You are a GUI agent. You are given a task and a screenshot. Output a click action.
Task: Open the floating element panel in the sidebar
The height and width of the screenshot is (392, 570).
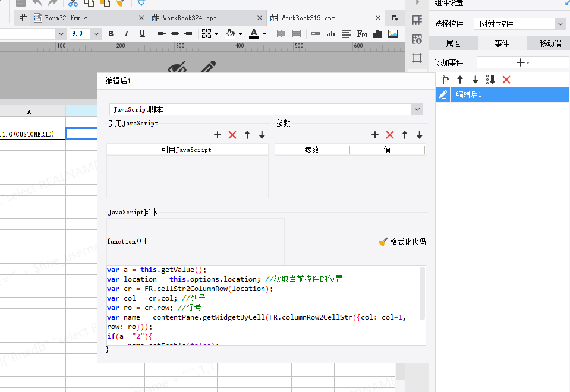(417, 58)
